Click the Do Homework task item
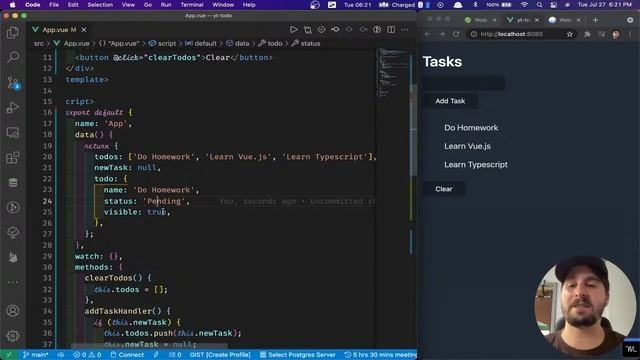Screen dimensions: 640x360 [x=471, y=128]
